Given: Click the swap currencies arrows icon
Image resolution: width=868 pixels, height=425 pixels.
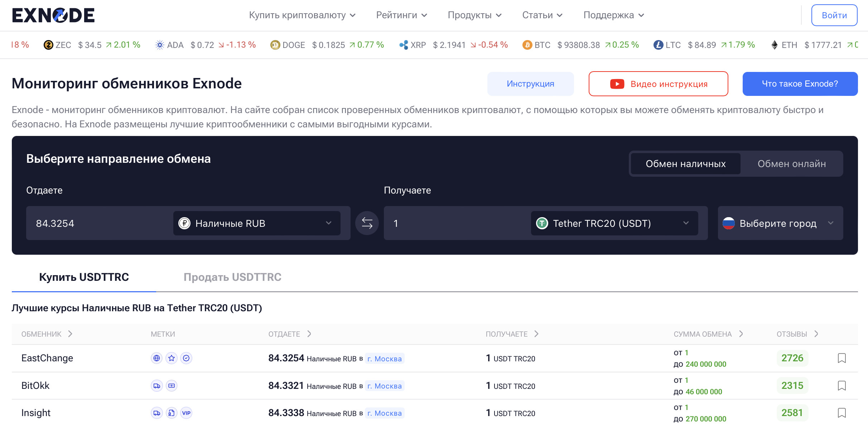Looking at the screenshot, I should tap(367, 223).
